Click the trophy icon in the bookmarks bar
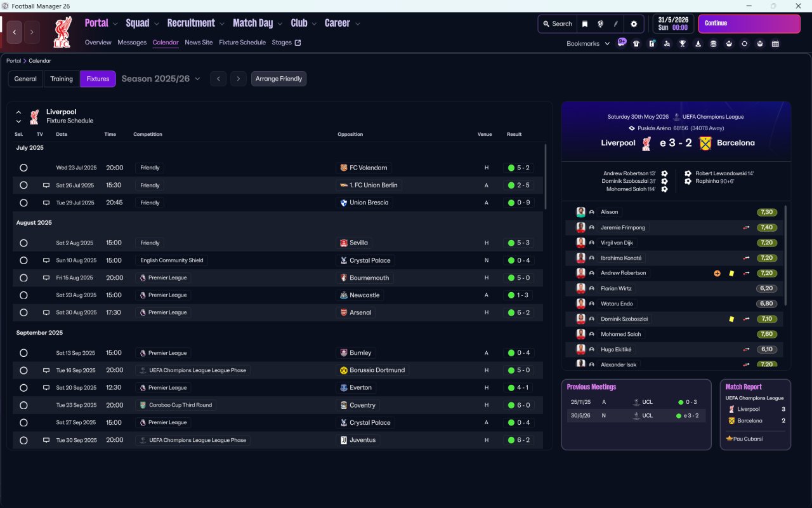812x508 pixels. click(x=683, y=44)
